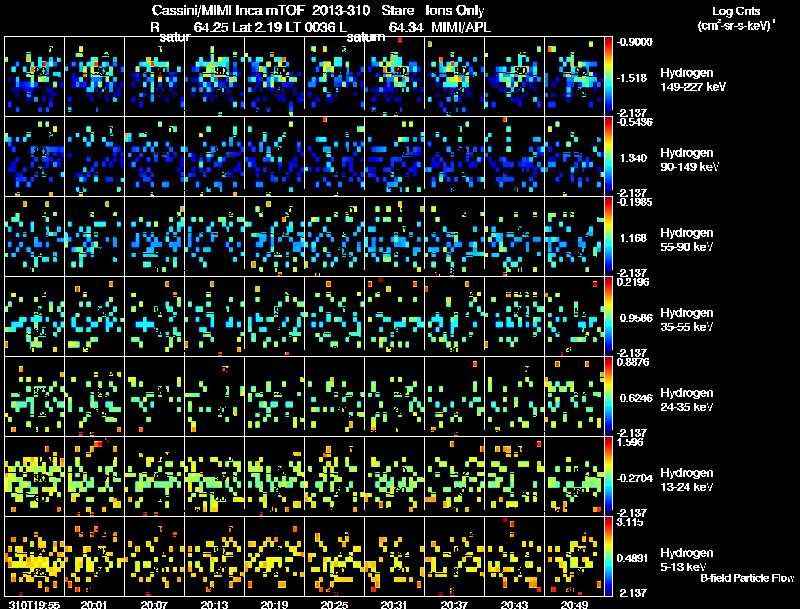Click the 310T19:55 start time label
The height and width of the screenshot is (609, 800).
click(x=32, y=604)
